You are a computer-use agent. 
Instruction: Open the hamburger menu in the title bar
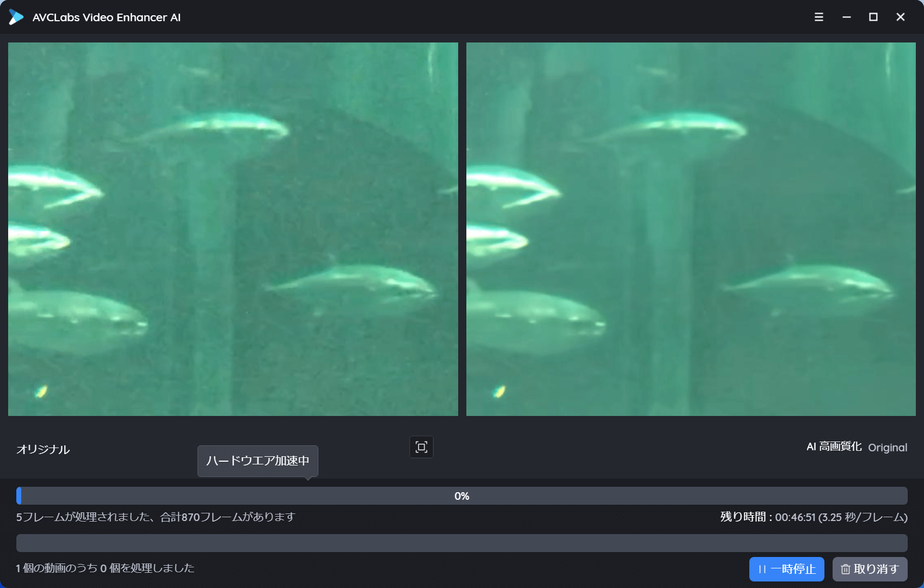[818, 17]
